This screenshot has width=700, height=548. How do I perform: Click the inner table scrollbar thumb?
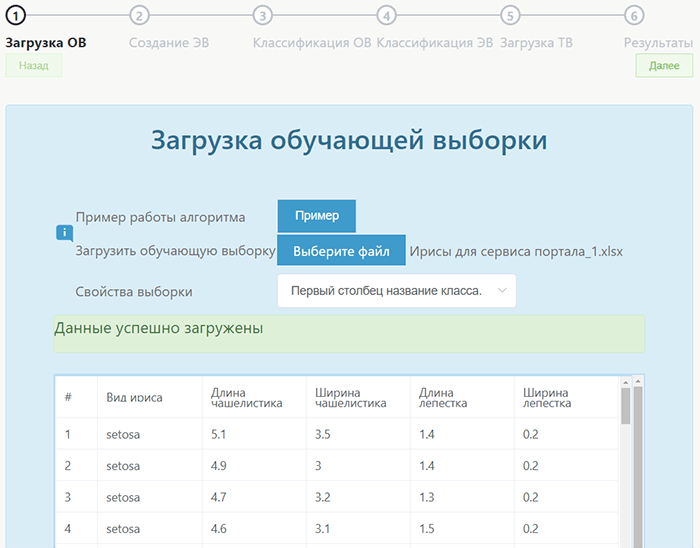pyautogui.click(x=625, y=406)
